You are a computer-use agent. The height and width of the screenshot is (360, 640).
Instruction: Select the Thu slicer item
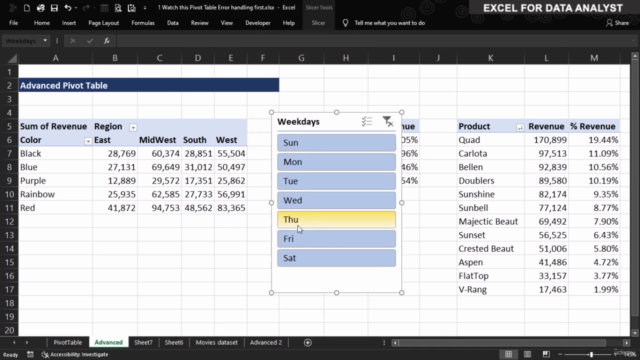tap(336, 219)
